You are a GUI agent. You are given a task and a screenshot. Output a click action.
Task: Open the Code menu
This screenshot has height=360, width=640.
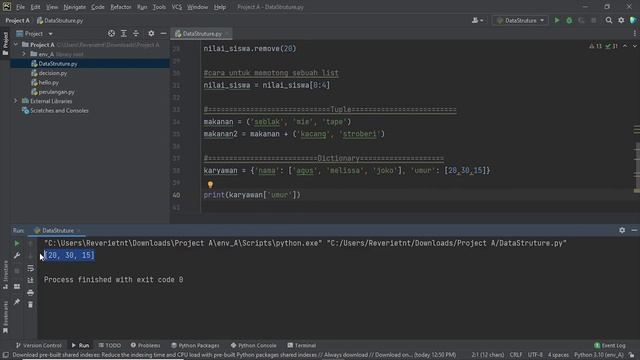click(x=98, y=7)
